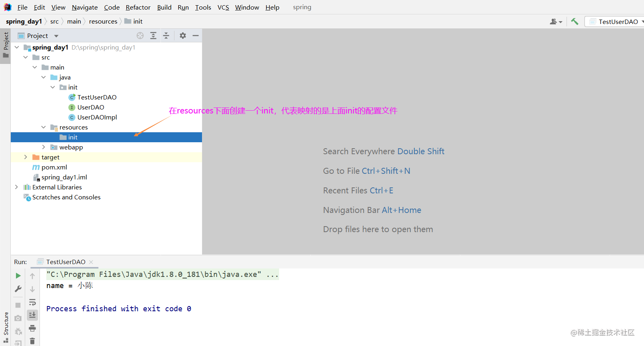
Task: Click the IntelliJ IDEA logo icon
Action: [x=8, y=7]
